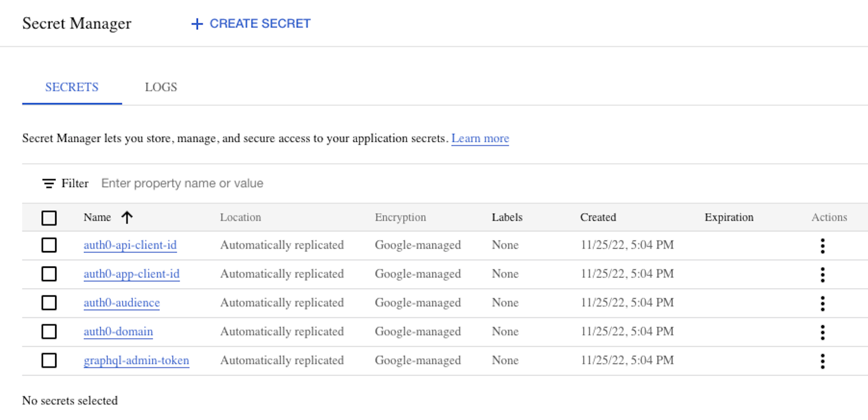Open the graphql-admin-token secret

click(x=137, y=360)
